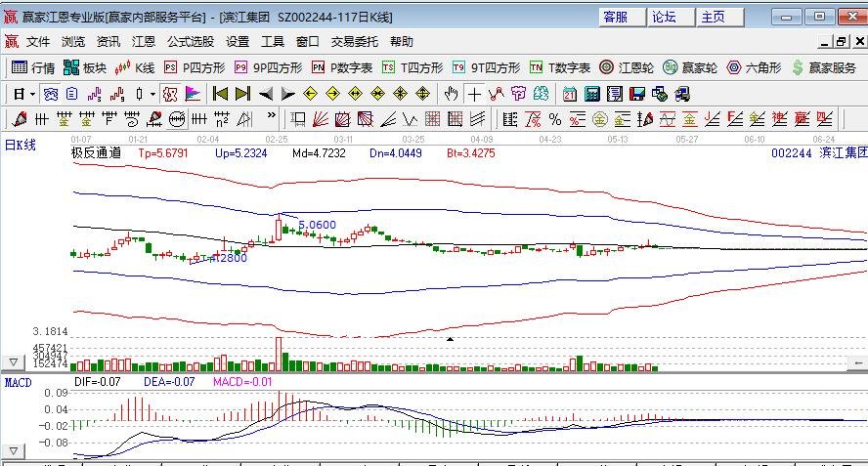The width and height of the screenshot is (868, 466).
Task: Open the calculator icon
Action: click(x=591, y=94)
